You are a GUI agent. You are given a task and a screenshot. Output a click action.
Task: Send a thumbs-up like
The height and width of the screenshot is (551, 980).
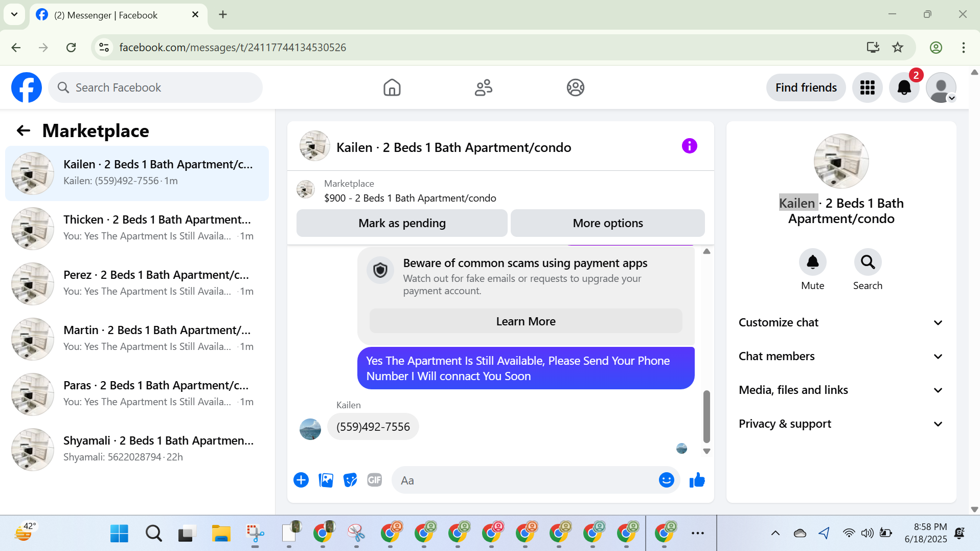pos(697,480)
